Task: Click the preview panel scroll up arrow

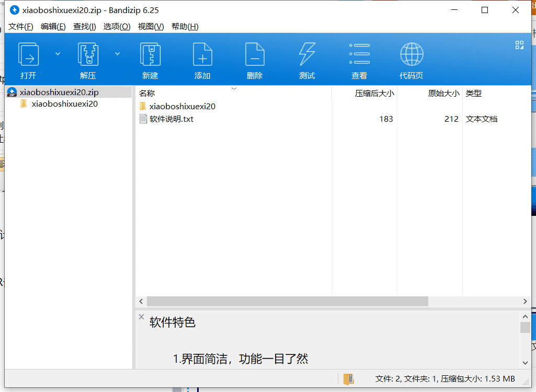Action: 526,316
